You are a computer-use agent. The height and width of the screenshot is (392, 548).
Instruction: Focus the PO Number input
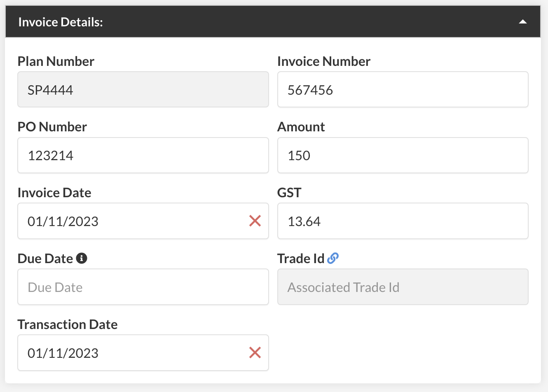pyautogui.click(x=143, y=156)
